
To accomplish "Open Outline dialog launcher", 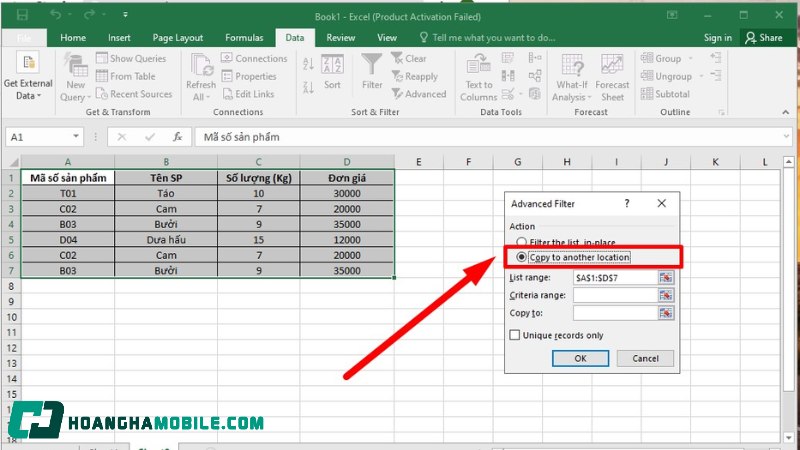I will [721, 112].
